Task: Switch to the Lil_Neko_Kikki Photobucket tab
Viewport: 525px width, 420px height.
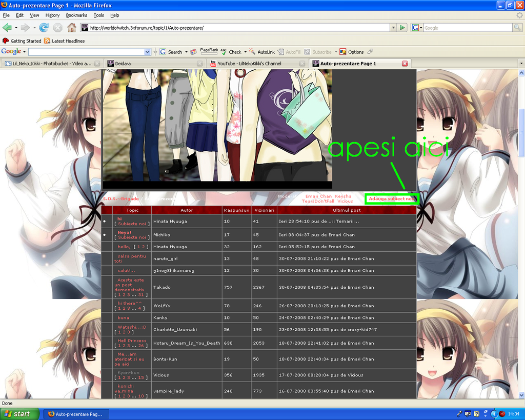Action: 52,63
